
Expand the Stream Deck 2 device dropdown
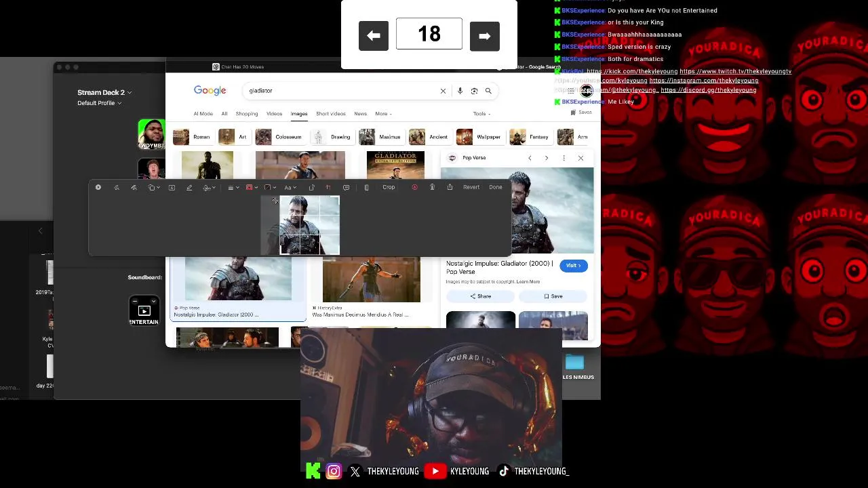coord(104,92)
